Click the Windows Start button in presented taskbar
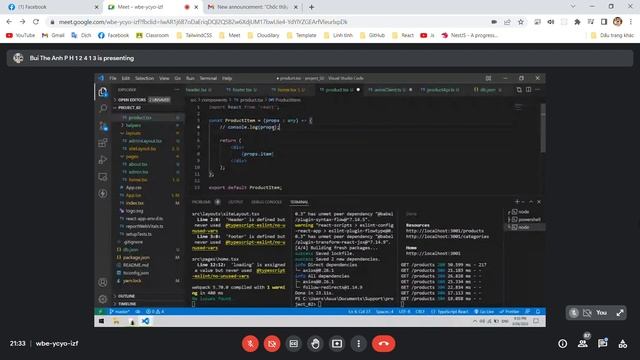The width and height of the screenshot is (640, 360). pyautogui.click(x=101, y=321)
